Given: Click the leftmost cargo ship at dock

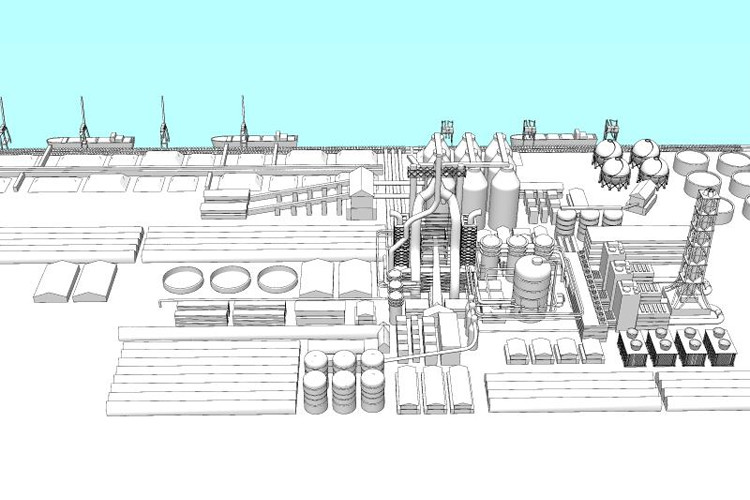Looking at the screenshot, I should click(x=92, y=142).
